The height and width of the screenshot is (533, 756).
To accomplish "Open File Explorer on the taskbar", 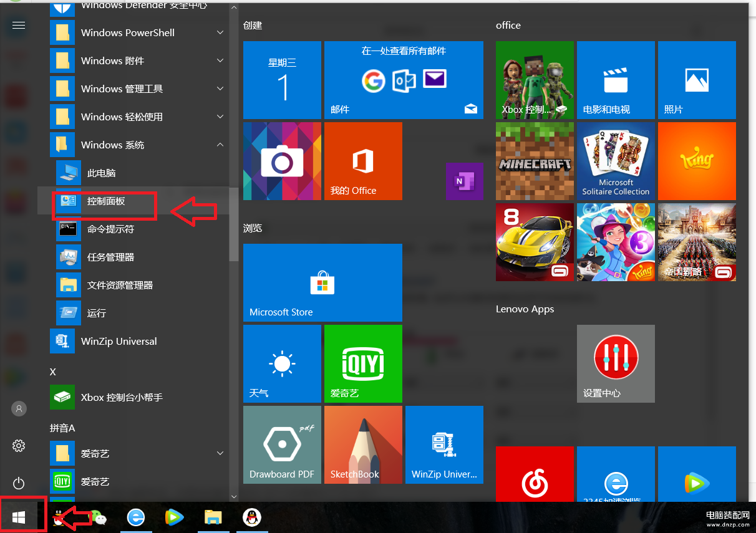I will pyautogui.click(x=213, y=517).
